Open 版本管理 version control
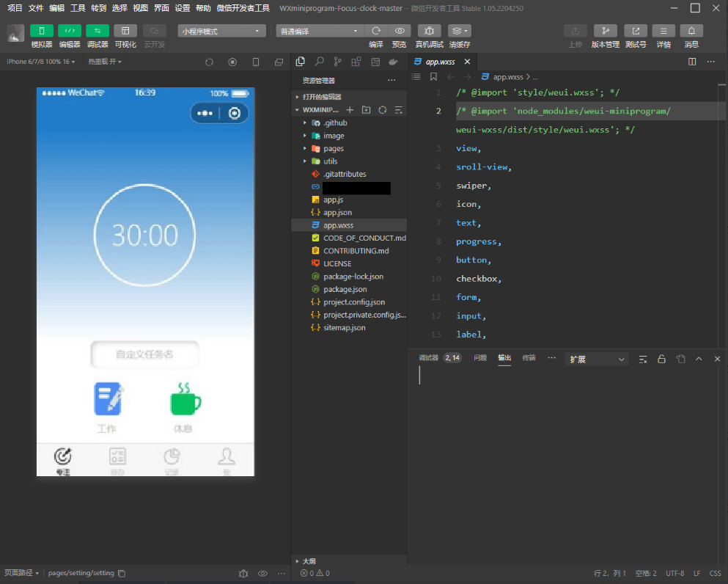 (x=606, y=31)
